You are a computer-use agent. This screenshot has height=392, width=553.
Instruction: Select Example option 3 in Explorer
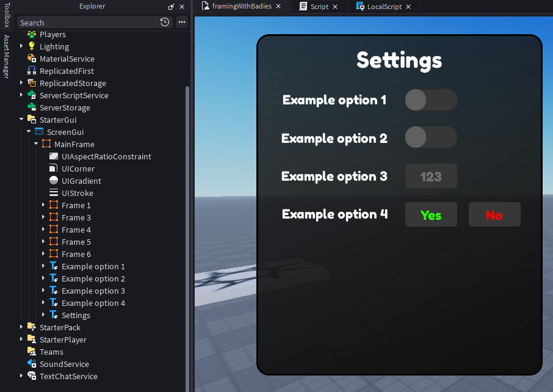coord(93,291)
